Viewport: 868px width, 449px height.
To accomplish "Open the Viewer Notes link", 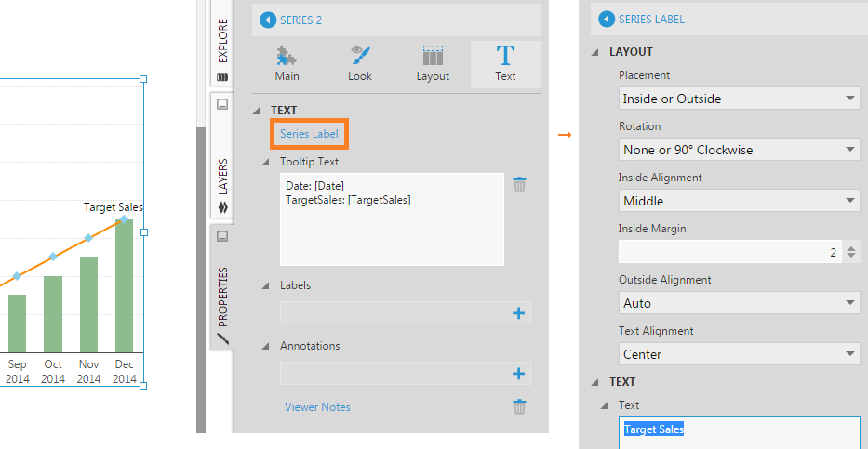I will click(317, 407).
